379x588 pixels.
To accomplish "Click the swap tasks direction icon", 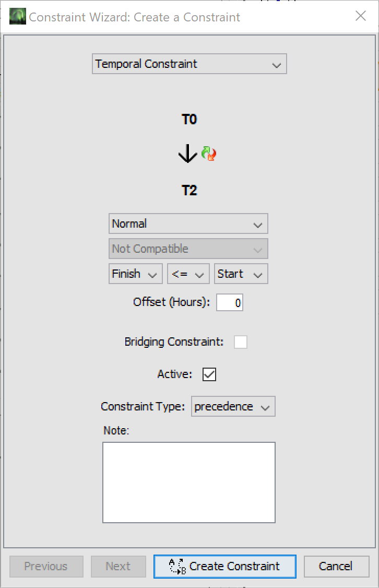I will point(209,154).
